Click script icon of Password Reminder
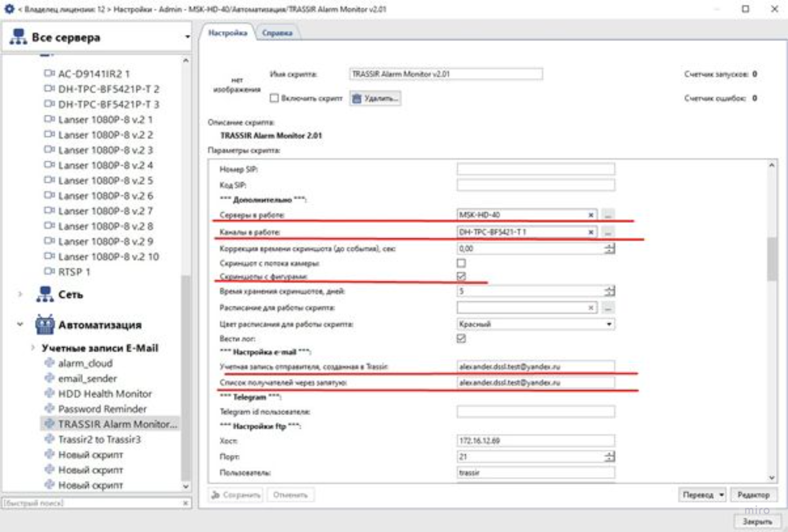This screenshot has width=788, height=532. coord(49,408)
